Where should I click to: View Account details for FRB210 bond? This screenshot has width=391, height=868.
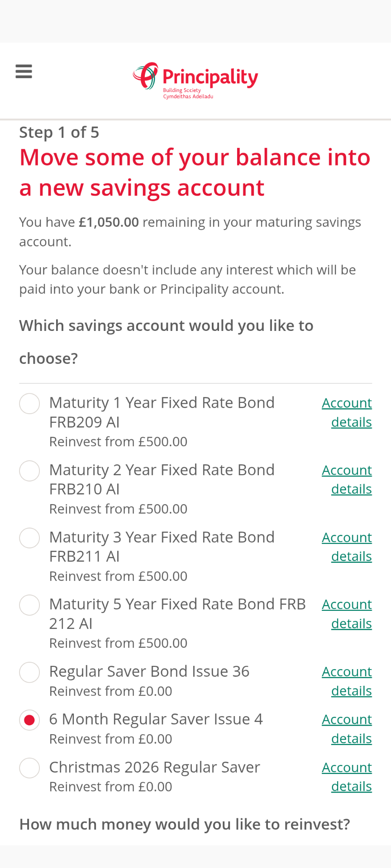[347, 480]
